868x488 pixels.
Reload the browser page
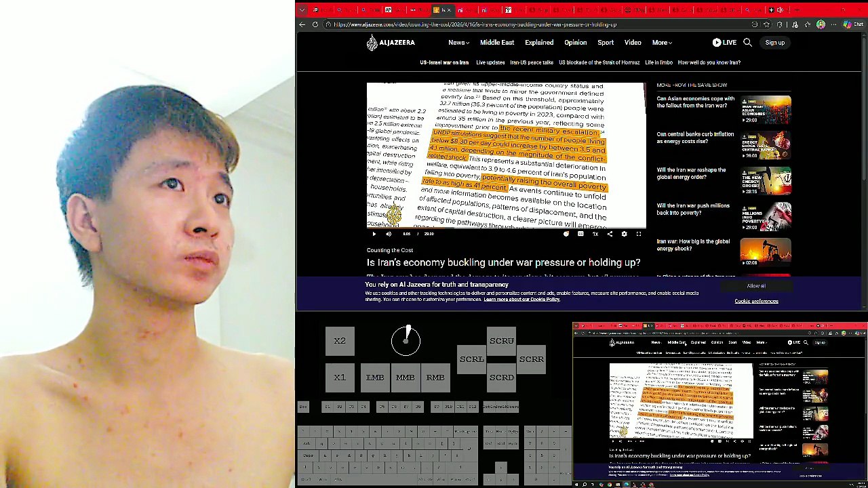[315, 24]
